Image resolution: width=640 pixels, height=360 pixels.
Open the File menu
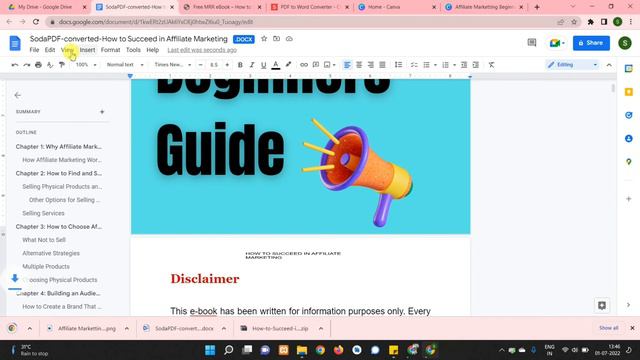(x=34, y=50)
